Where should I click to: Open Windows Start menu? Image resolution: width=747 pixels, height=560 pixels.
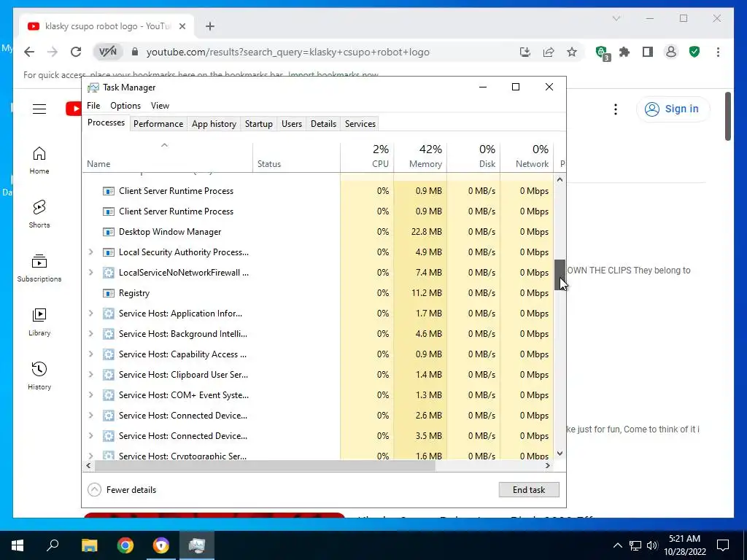[x=18, y=545]
